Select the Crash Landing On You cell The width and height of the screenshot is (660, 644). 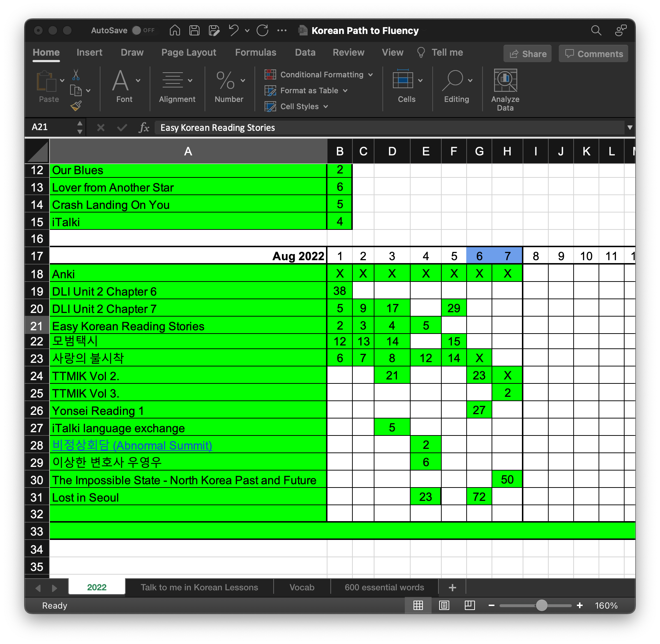(x=188, y=205)
